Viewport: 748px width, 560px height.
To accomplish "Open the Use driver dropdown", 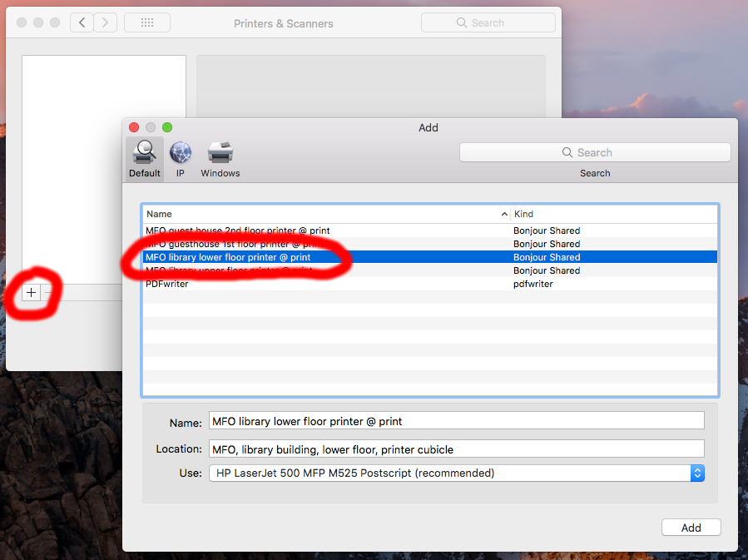I will [697, 473].
